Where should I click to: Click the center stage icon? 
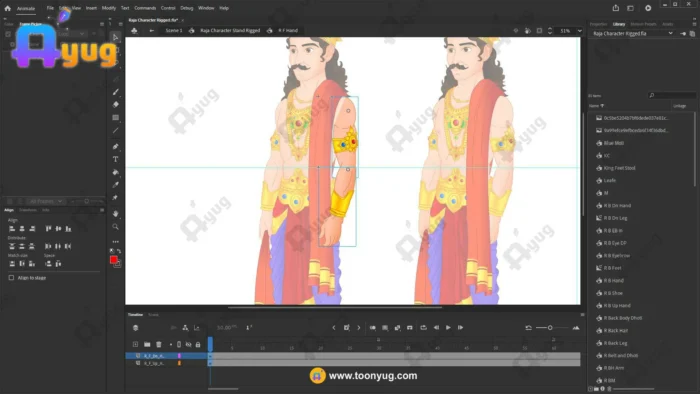coord(516,31)
